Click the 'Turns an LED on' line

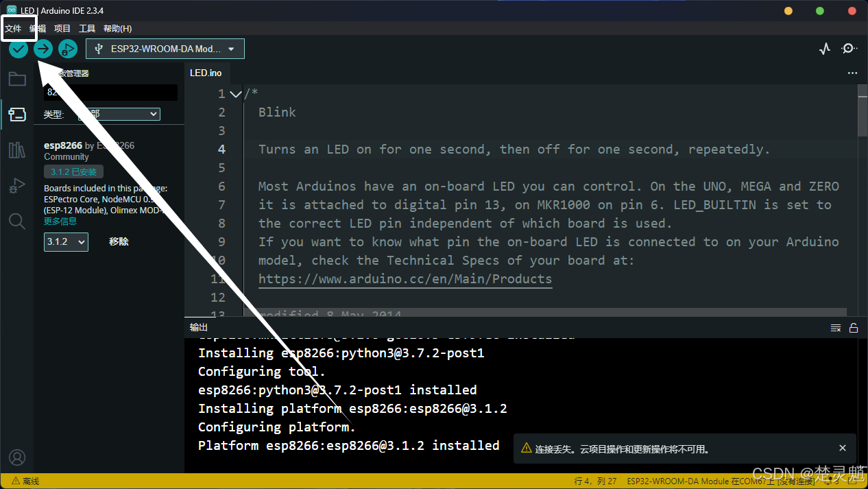click(514, 150)
